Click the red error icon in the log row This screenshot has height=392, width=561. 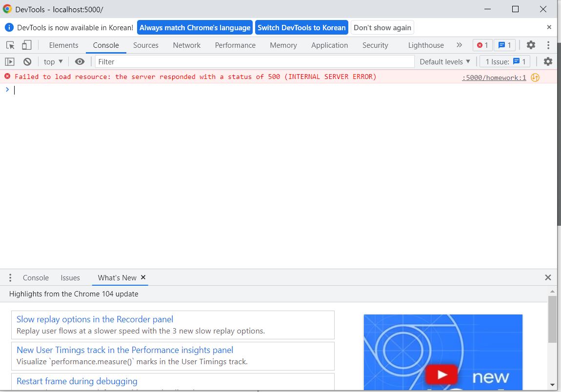pos(7,76)
